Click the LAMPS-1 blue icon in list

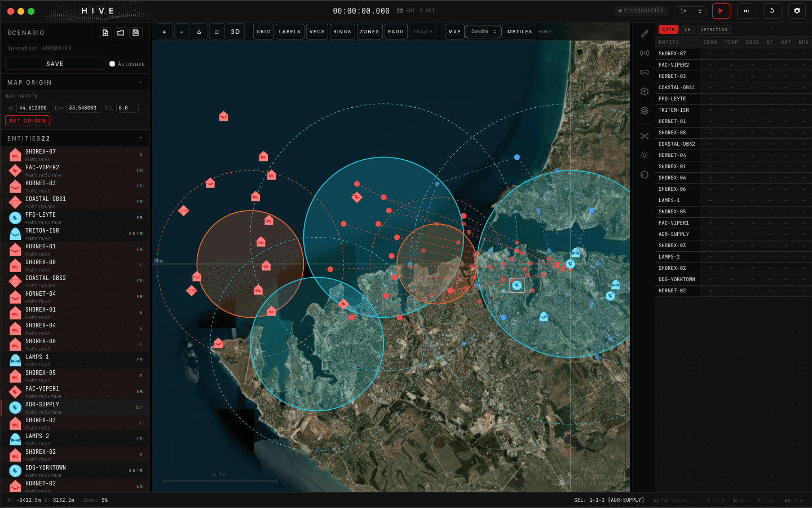tap(15, 360)
